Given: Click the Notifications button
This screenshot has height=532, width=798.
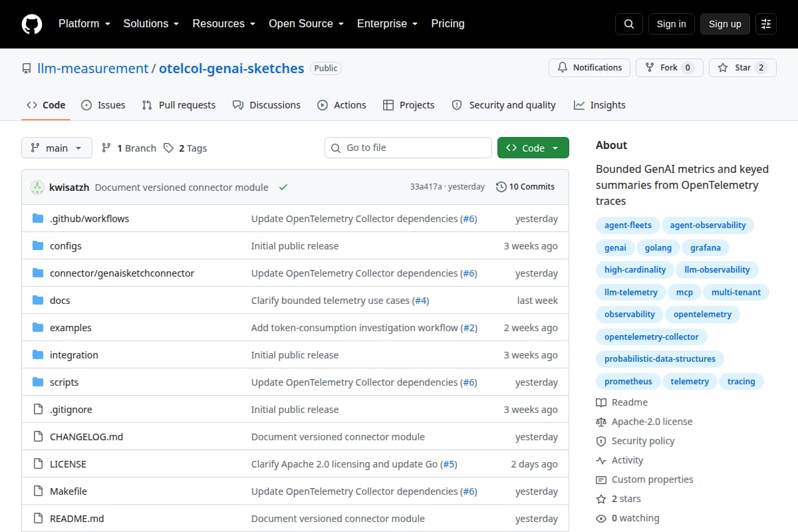Looking at the screenshot, I should (x=590, y=68).
